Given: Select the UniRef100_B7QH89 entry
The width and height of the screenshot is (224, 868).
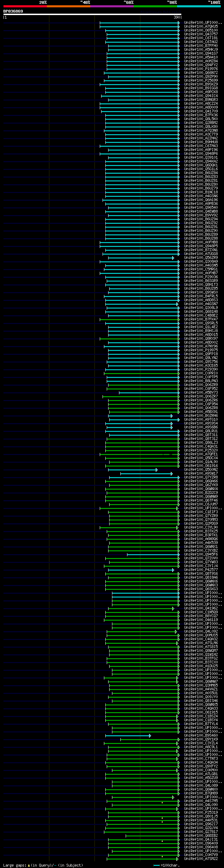Looking at the screenshot, I should pos(201,793).
